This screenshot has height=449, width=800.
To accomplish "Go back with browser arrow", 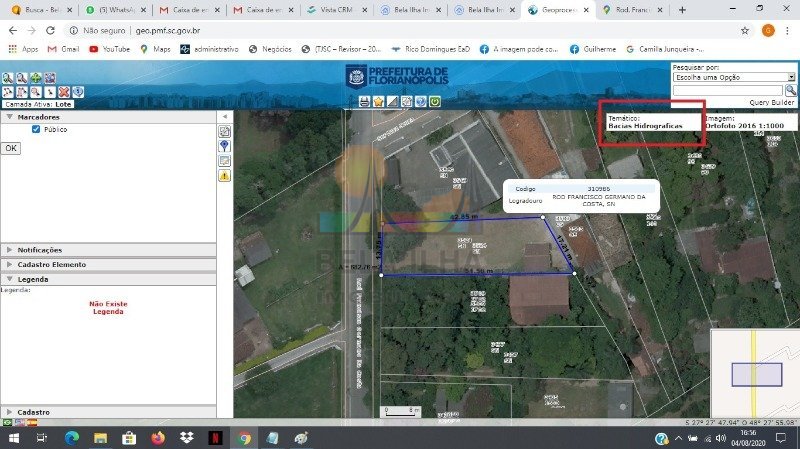I will coord(13,31).
